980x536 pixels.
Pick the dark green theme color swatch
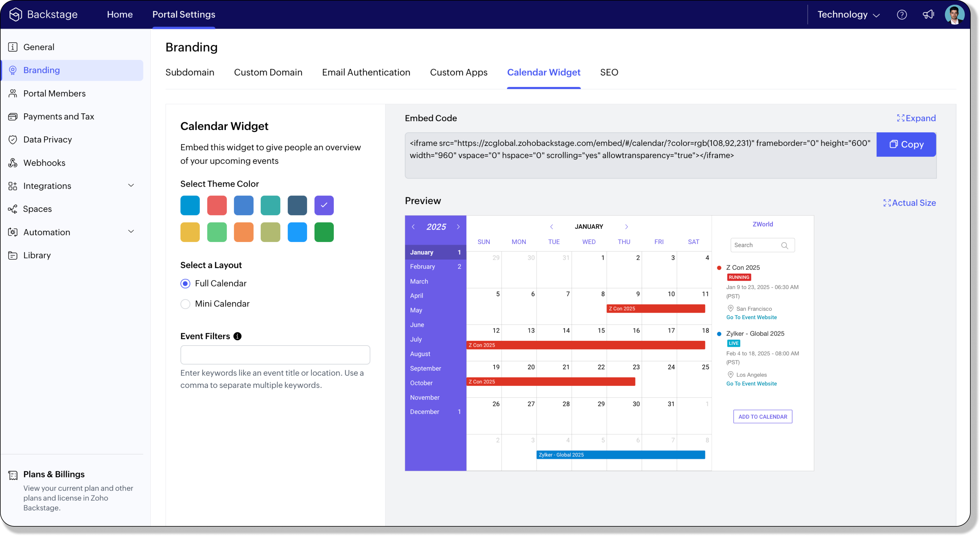[x=324, y=232]
